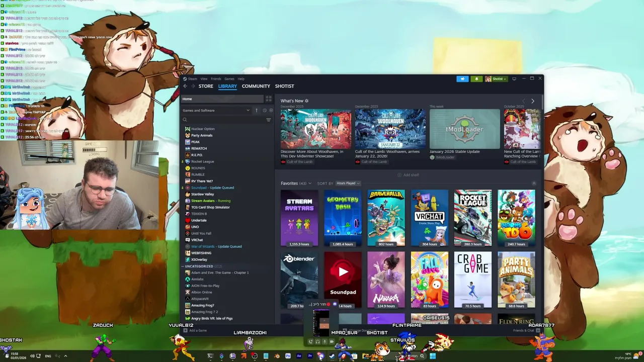Switch to the COMMUNITY tab
The width and height of the screenshot is (644, 362).
pyautogui.click(x=256, y=86)
